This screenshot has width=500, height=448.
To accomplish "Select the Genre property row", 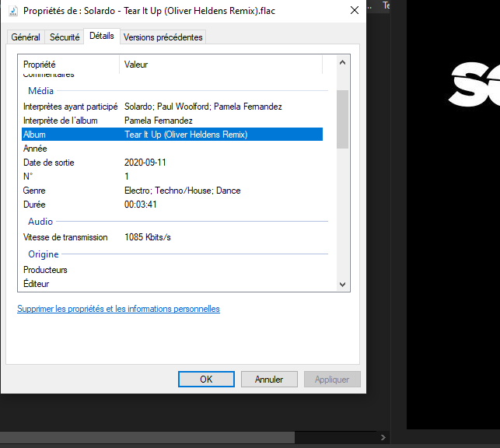I will [x=172, y=191].
